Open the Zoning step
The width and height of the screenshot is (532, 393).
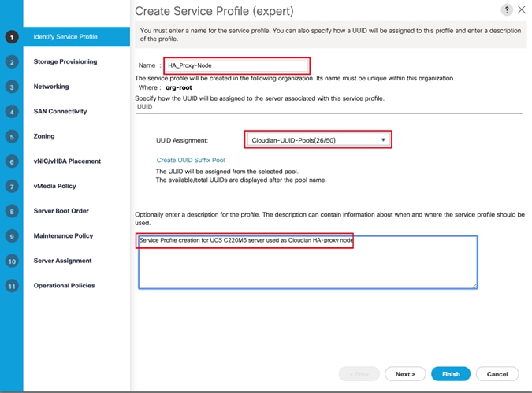(x=44, y=136)
